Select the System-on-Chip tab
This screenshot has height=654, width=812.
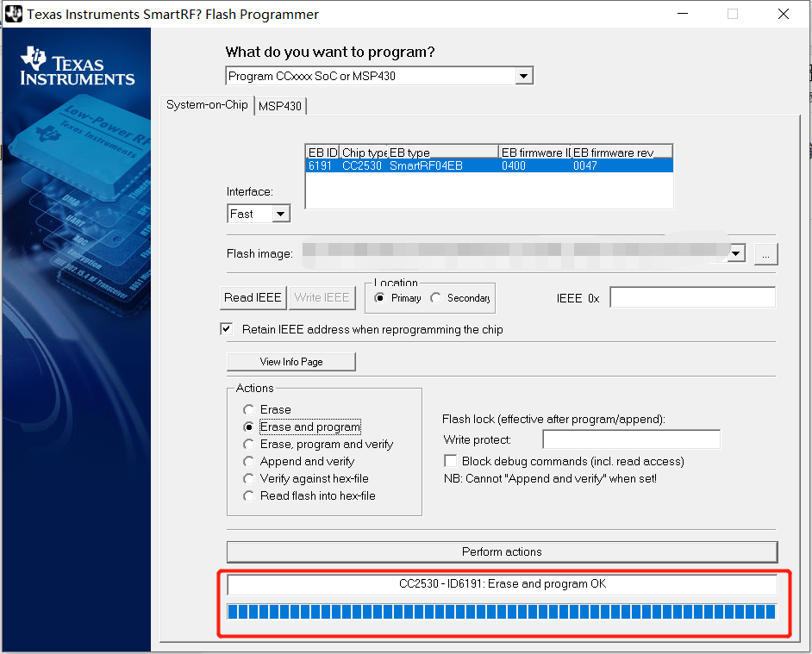tap(207, 105)
